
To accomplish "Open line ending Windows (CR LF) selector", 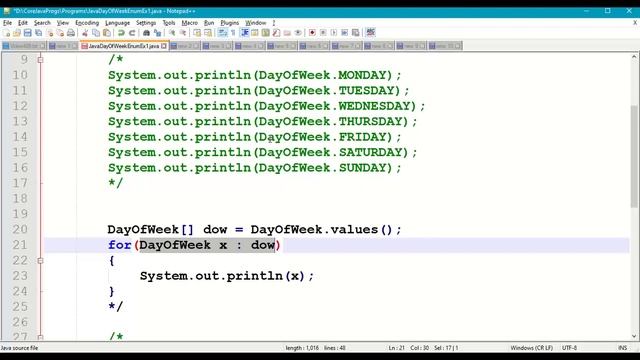I will click(531, 348).
